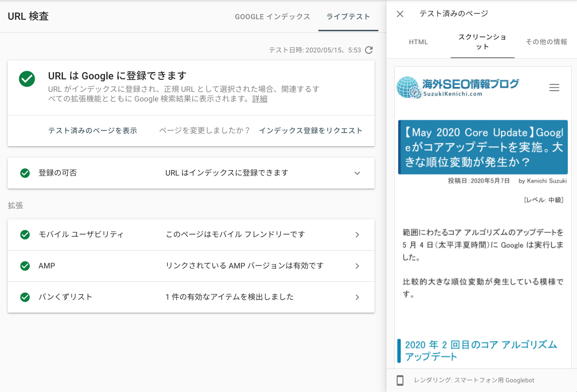Image resolution: width=577 pixels, height=392 pixels.
Task: Click the テスト済みのページ panel title
Action: point(454,14)
